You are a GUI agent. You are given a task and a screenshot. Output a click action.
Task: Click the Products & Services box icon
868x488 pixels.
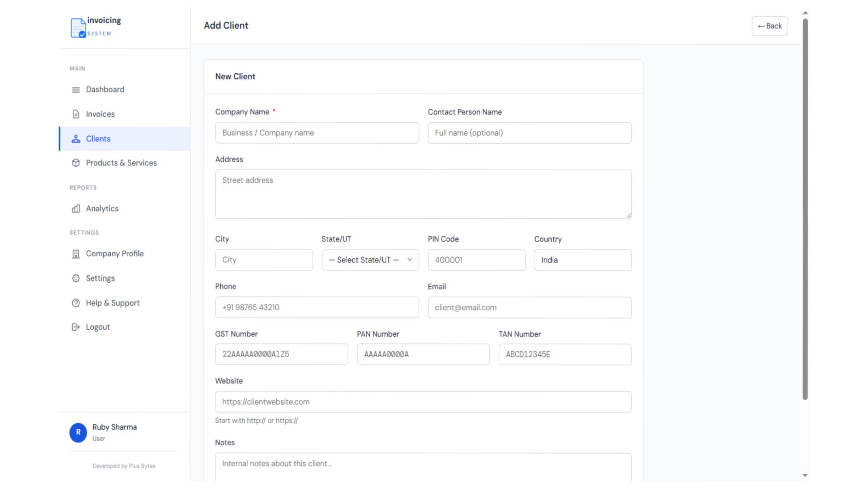[76, 163]
